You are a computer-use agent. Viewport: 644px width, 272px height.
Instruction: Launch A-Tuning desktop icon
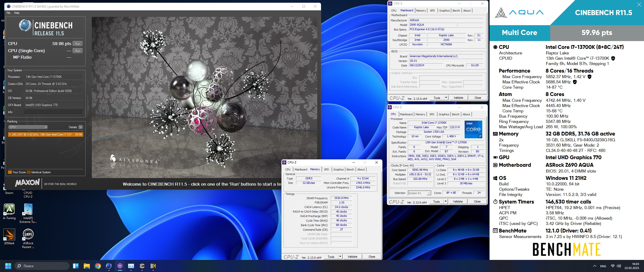pos(9,212)
